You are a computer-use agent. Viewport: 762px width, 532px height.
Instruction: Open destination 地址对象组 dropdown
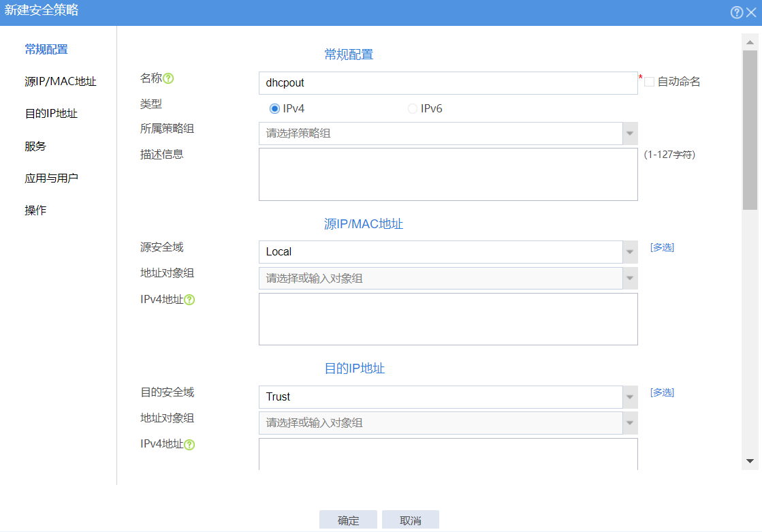(630, 422)
